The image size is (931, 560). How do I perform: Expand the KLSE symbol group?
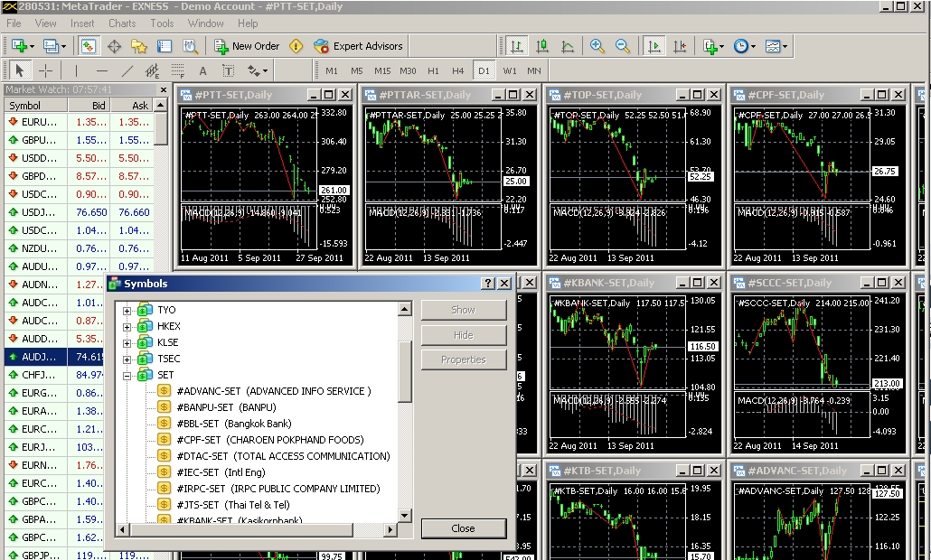tap(127, 343)
